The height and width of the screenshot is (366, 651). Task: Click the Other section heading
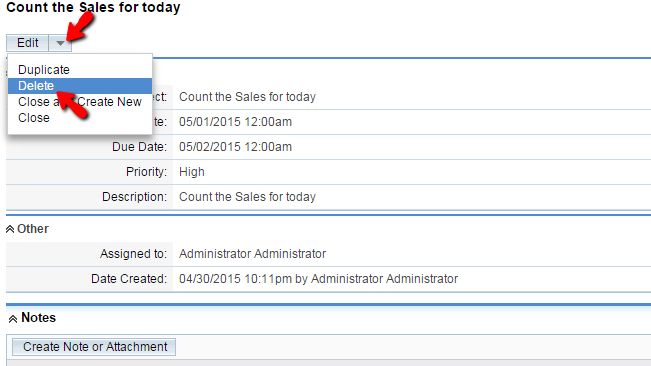click(x=33, y=229)
